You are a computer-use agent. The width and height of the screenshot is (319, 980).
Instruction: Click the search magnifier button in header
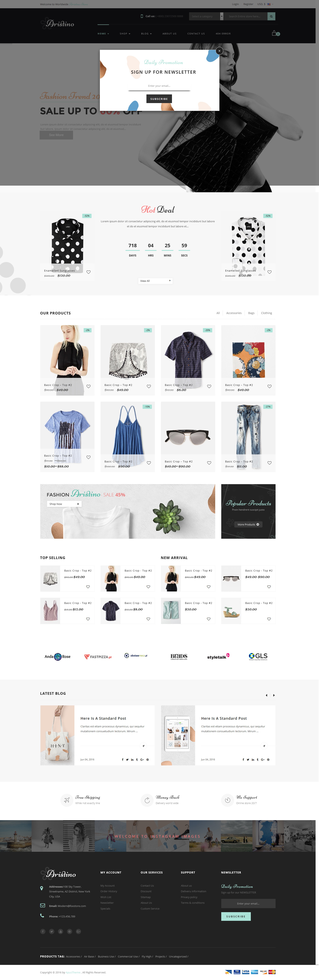[271, 16]
